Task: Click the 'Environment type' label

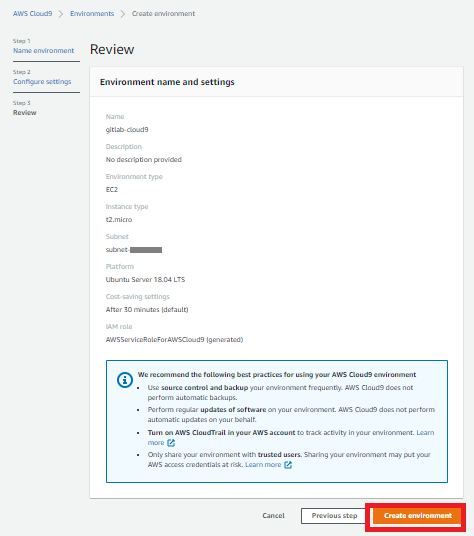Action: [x=134, y=177]
